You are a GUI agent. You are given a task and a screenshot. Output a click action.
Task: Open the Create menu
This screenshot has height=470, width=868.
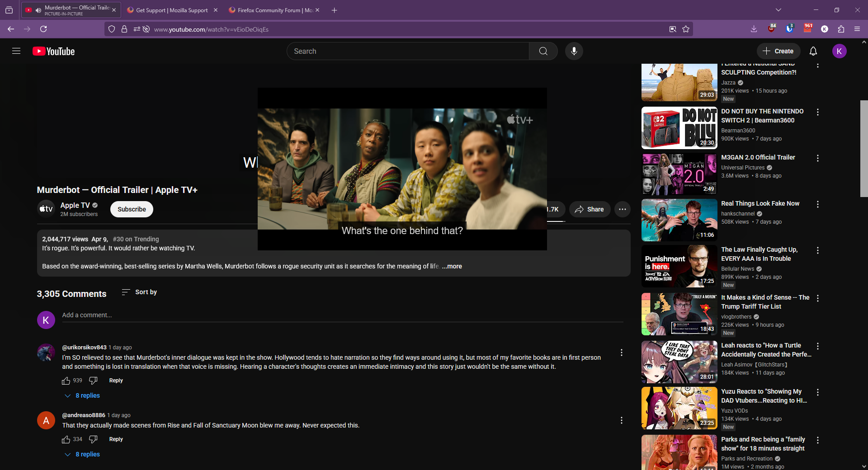point(778,51)
